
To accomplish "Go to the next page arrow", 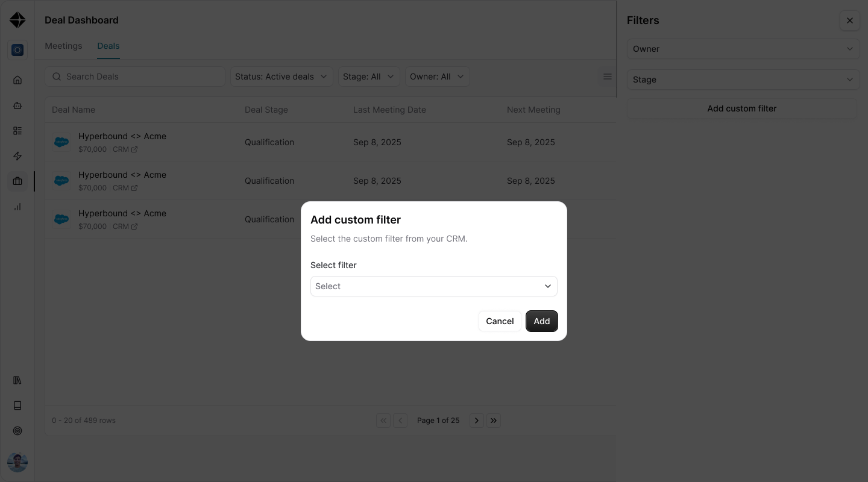I will [x=477, y=421].
